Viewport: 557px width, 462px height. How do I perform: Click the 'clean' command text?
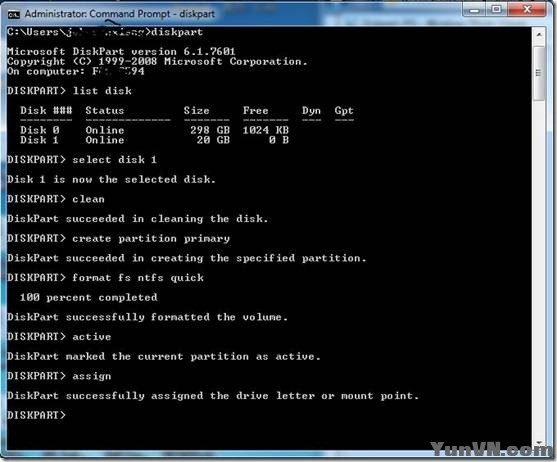click(x=88, y=199)
